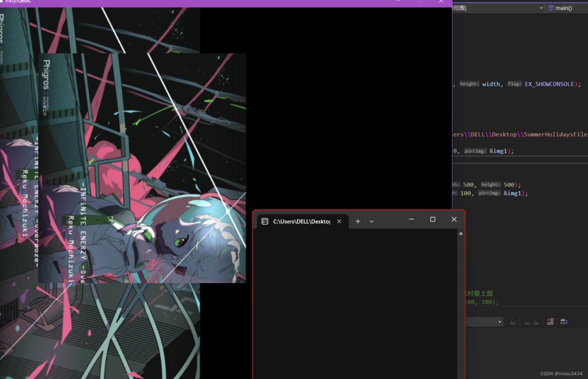Expand the scope combo box arrow beside main()
588x379 pixels.
click(541, 8)
